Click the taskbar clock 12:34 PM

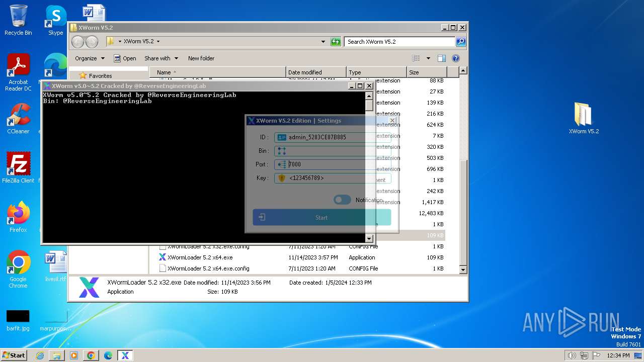[618, 355]
